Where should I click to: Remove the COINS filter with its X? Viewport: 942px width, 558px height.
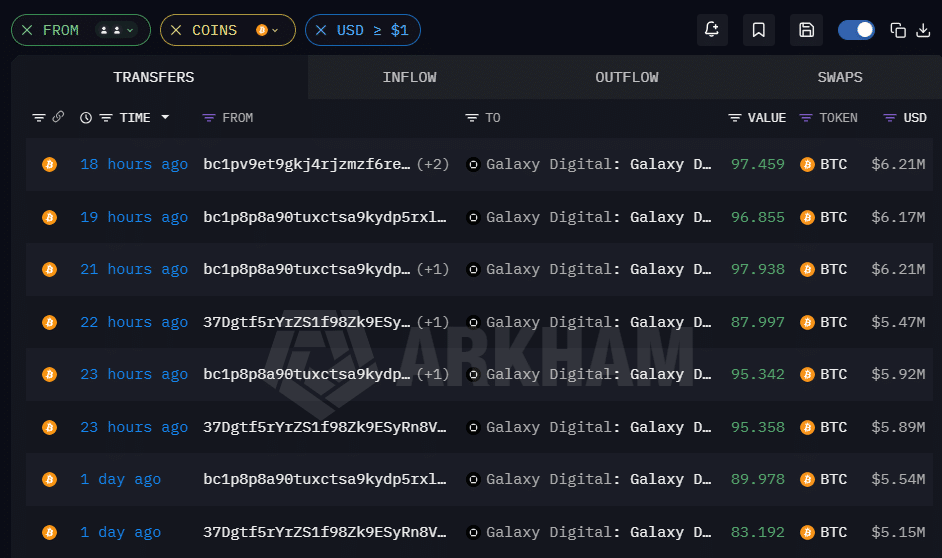[x=176, y=30]
